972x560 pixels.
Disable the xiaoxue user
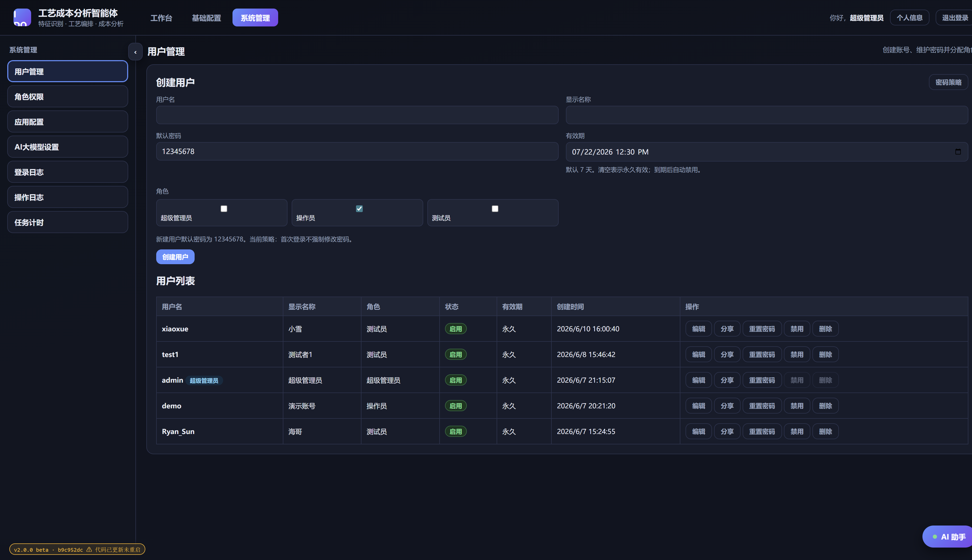797,329
